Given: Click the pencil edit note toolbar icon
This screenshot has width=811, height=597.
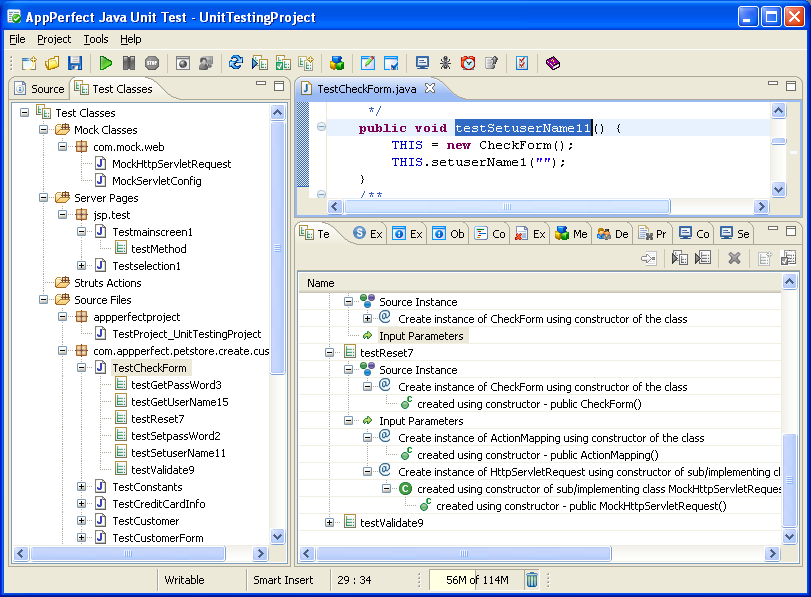Looking at the screenshot, I should (368, 64).
